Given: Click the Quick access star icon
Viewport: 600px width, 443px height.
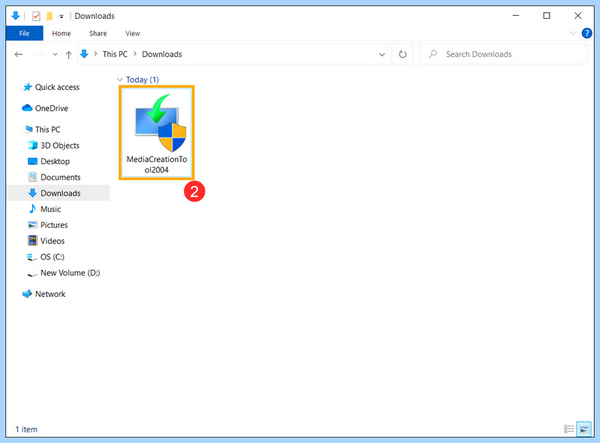Looking at the screenshot, I should point(27,87).
